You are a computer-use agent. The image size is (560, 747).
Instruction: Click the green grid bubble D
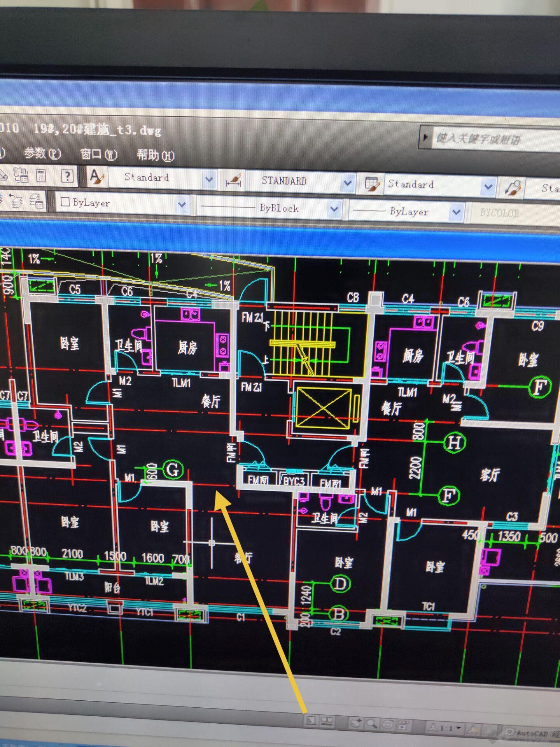click(x=340, y=584)
